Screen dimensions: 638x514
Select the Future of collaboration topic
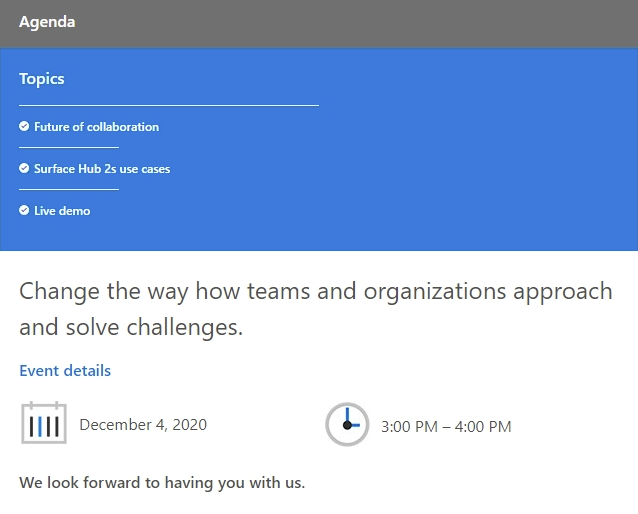coord(96,127)
